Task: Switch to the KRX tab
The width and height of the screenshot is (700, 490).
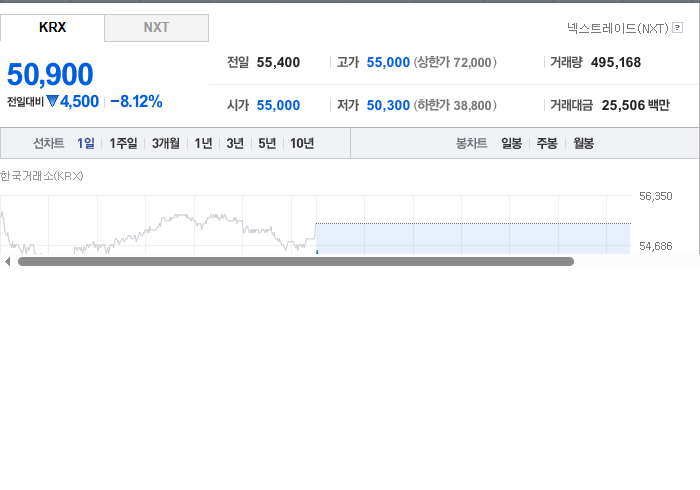Action: pyautogui.click(x=52, y=28)
